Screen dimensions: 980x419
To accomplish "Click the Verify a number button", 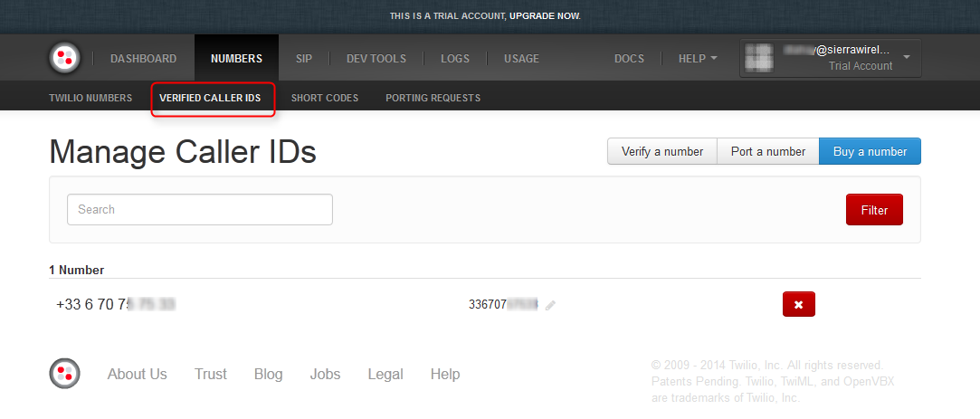I will (661, 151).
